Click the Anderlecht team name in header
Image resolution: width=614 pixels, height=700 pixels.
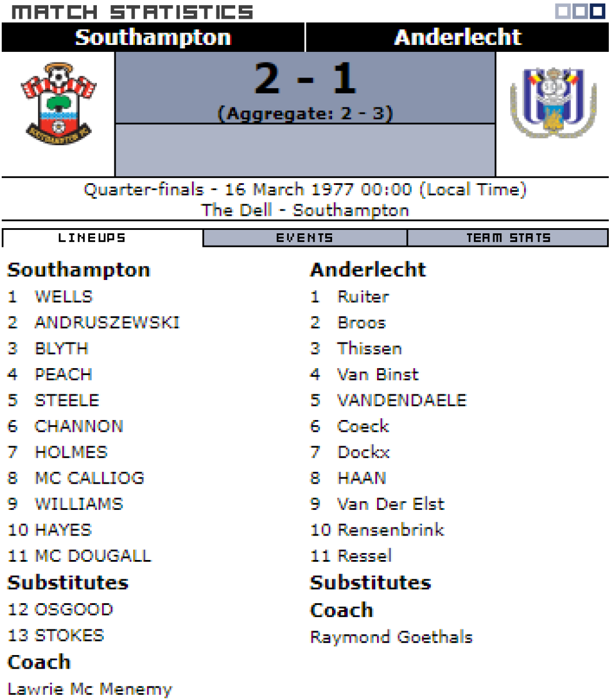458,37
